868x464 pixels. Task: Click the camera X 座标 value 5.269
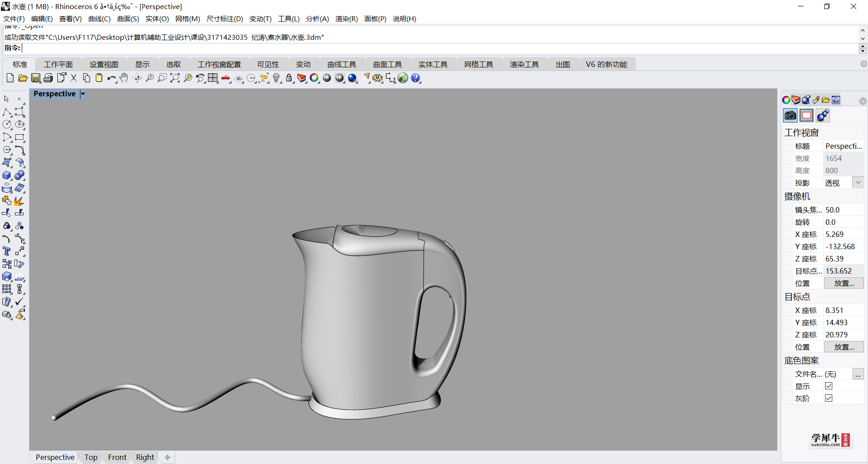click(x=844, y=234)
